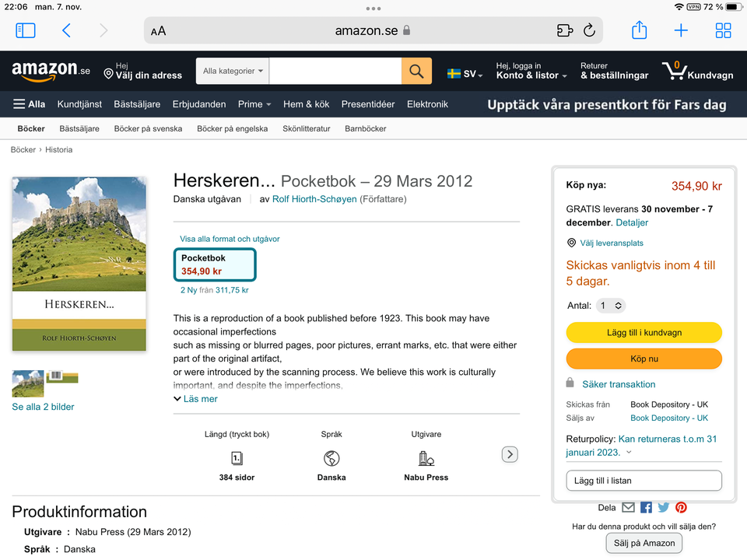Click Lägg till i kundvagn button
This screenshot has height=560, width=747.
(x=644, y=332)
